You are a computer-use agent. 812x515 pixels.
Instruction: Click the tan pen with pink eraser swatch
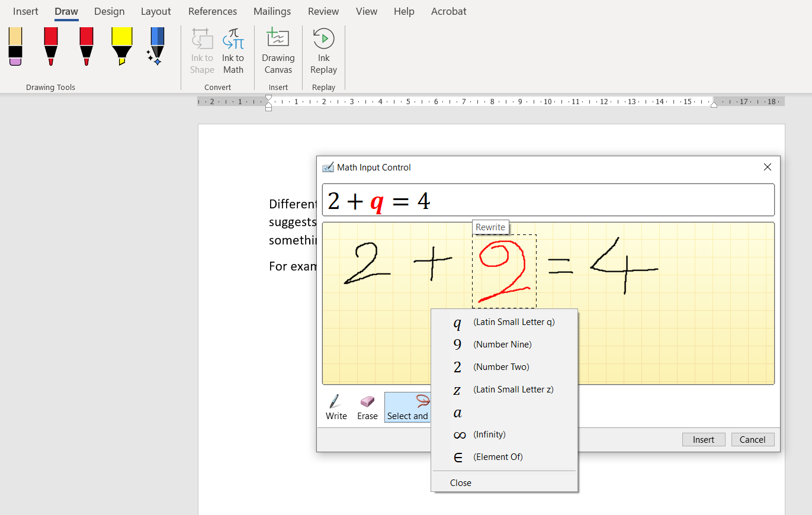point(15,46)
